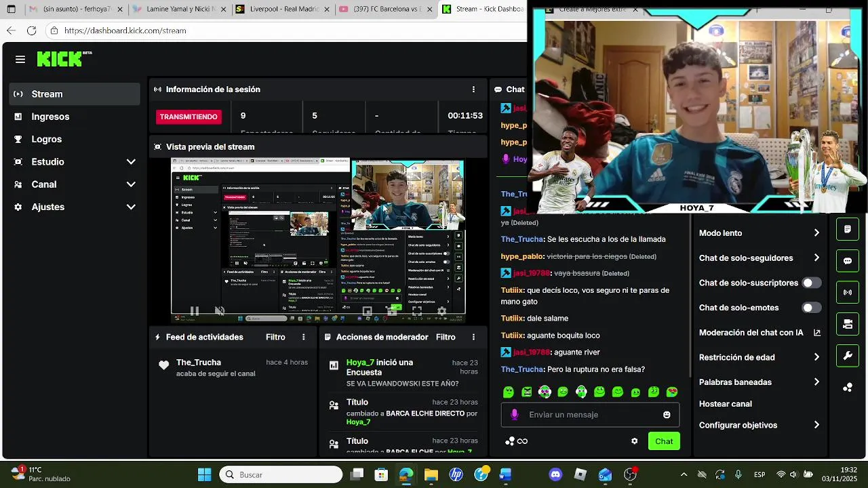Click the browser address bar URL
The image size is (868, 488).
125,30
